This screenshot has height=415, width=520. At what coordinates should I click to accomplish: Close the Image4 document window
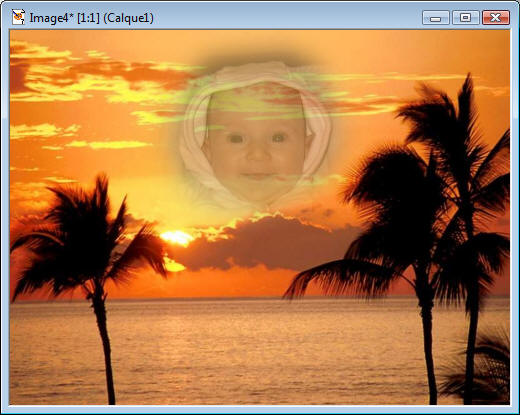click(496, 18)
